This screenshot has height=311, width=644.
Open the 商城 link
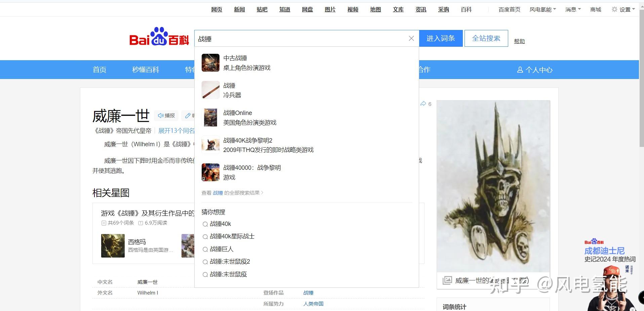click(x=596, y=9)
